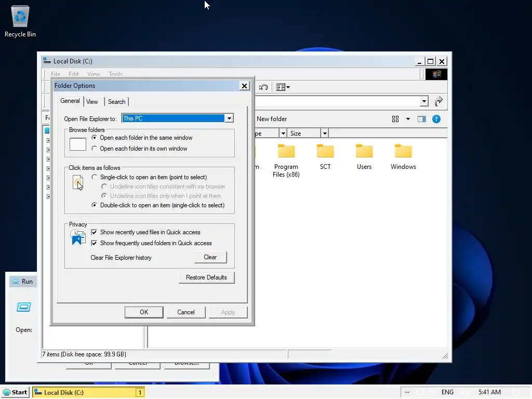The width and height of the screenshot is (532, 399).
Task: Select Underline icon titles consistent with browser
Action: tap(164, 187)
